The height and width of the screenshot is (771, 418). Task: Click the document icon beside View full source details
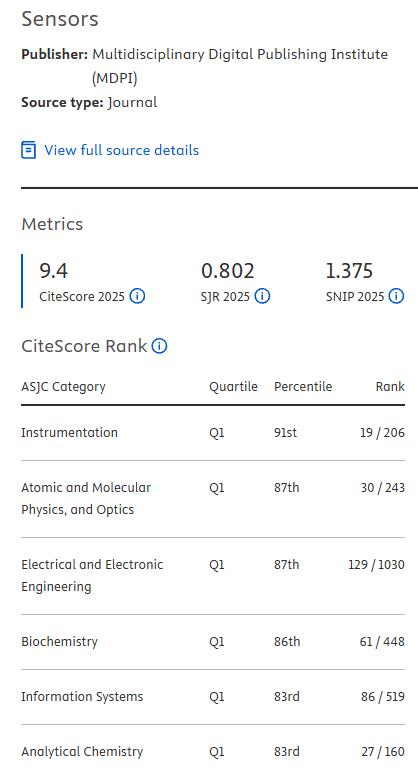tap(29, 150)
